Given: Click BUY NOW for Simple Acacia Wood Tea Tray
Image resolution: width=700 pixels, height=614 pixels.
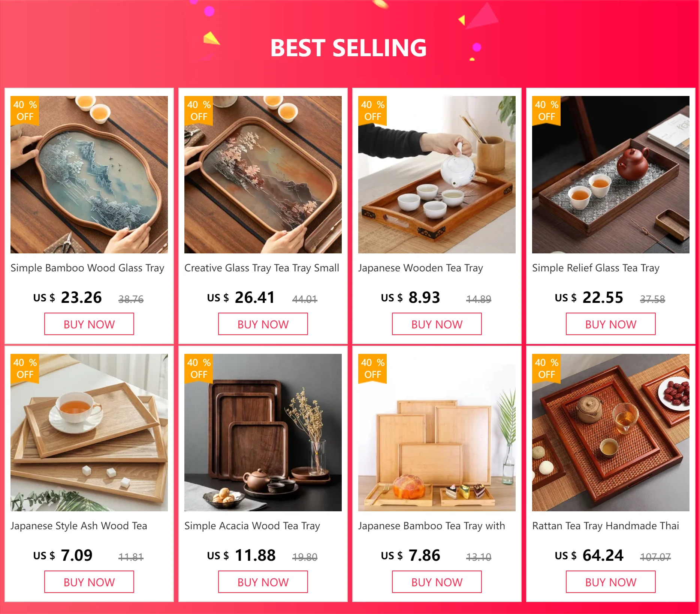Looking at the screenshot, I should 263,582.
